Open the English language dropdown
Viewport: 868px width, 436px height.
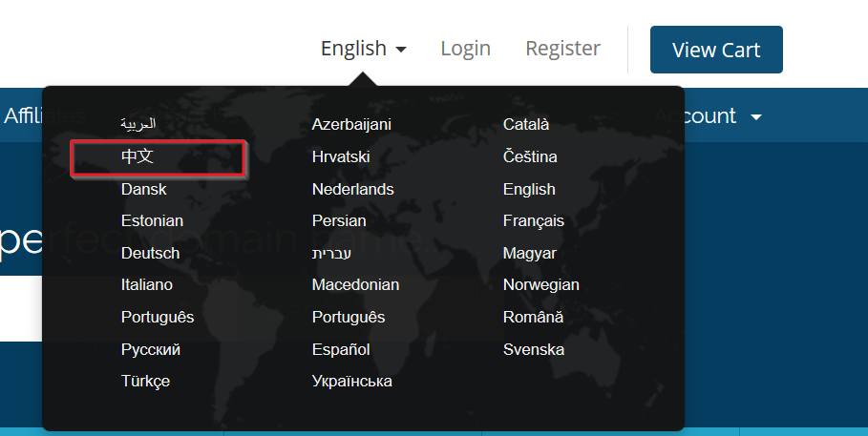tap(363, 49)
